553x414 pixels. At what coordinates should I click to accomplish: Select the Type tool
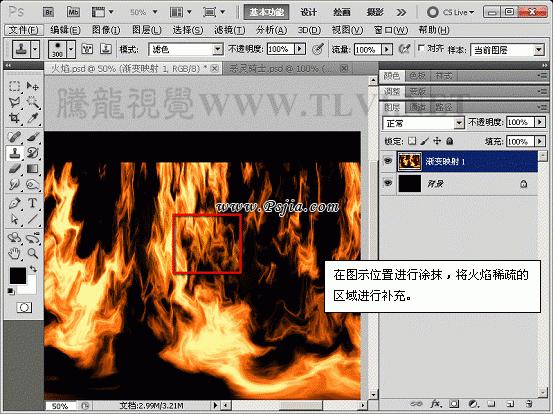pos(32,203)
